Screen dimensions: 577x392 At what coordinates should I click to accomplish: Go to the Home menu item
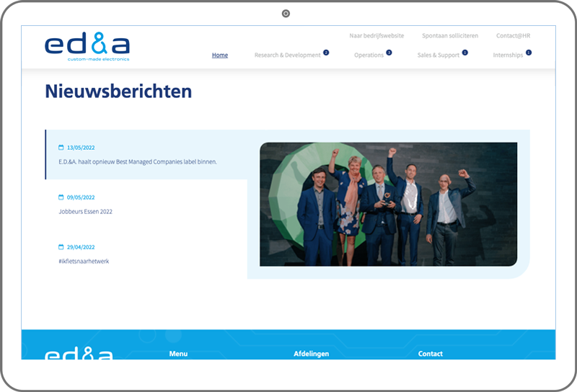(220, 55)
